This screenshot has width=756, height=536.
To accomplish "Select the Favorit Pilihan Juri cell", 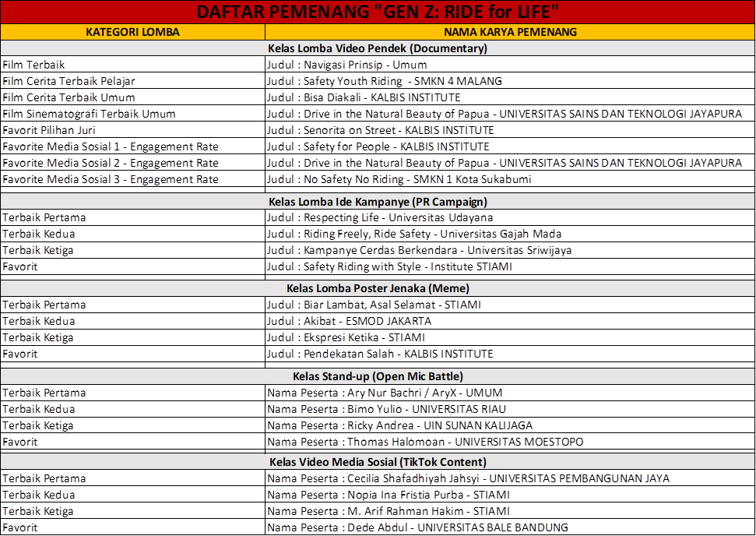I will click(x=132, y=130).
